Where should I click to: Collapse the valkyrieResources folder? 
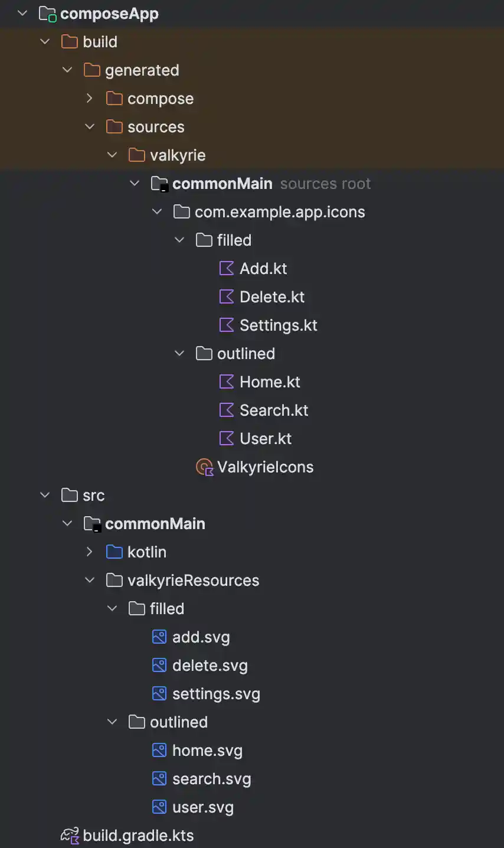[90, 580]
